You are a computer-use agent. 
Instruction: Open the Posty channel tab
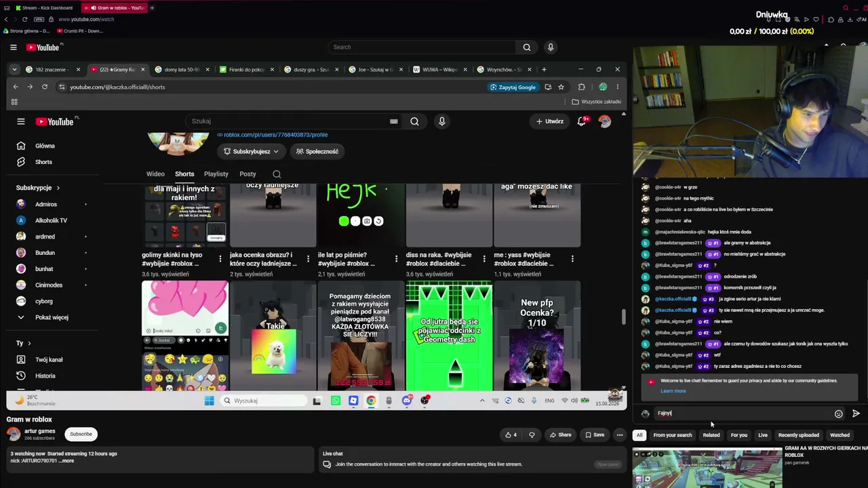[248, 174]
